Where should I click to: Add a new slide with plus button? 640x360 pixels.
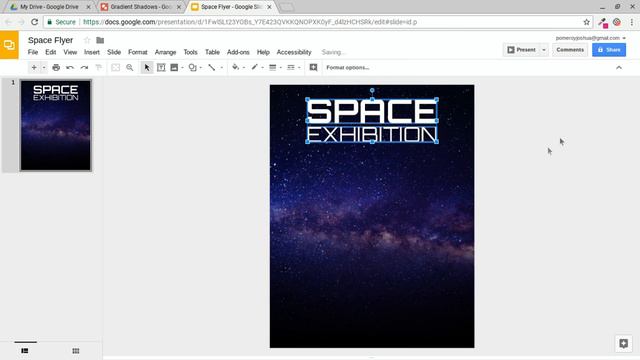pos(34,68)
